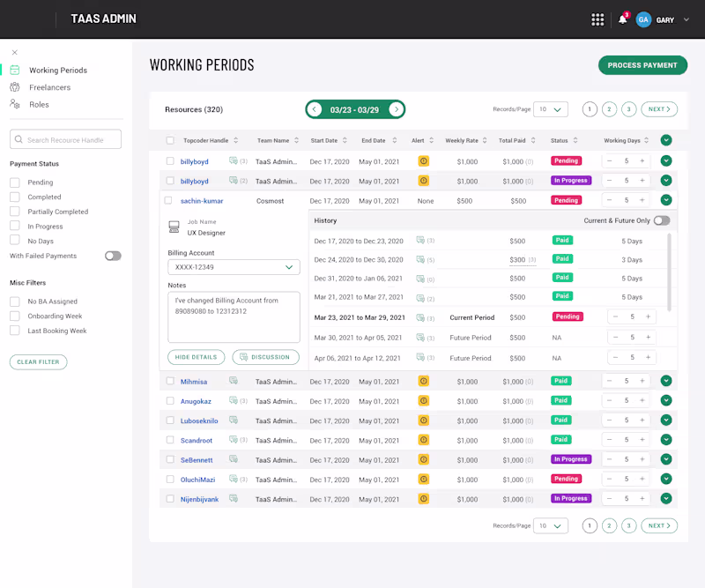Collapse sachin-kumar's row with the green chevron
This screenshot has width=705, height=588.
pyautogui.click(x=667, y=200)
